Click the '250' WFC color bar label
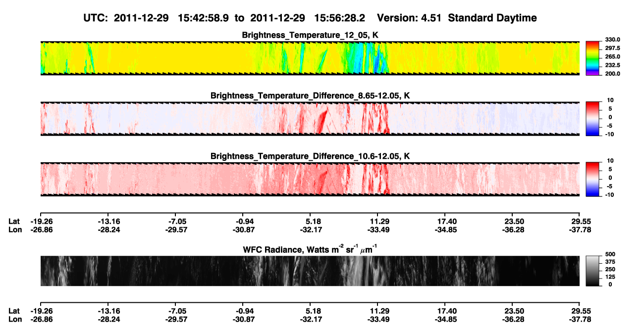644x330 pixels. pos(609,270)
